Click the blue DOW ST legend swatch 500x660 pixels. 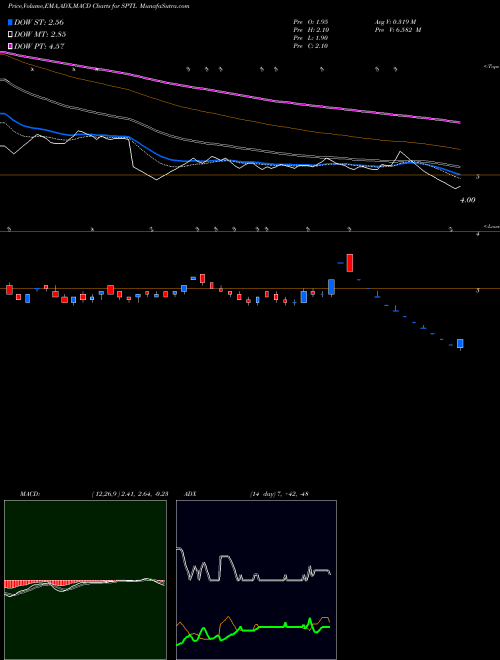tap(10, 22)
